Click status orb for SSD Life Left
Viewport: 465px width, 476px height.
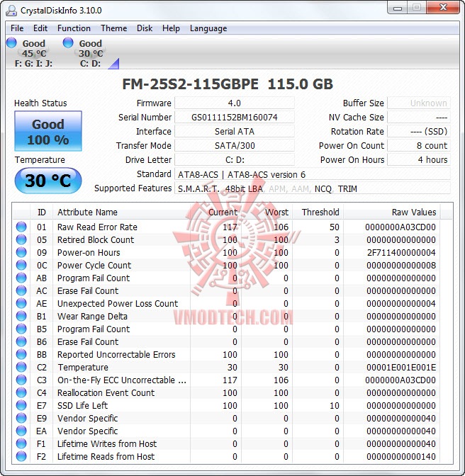pos(21,405)
